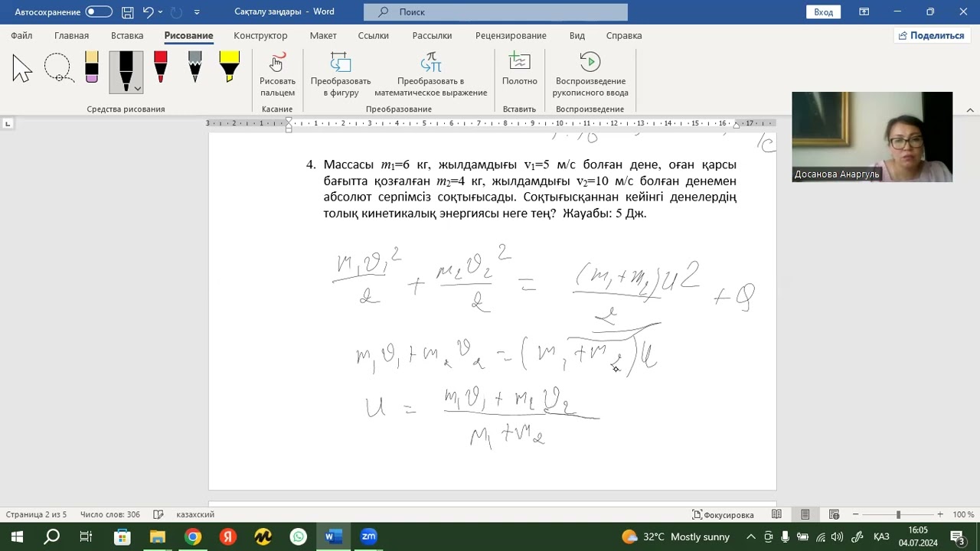Toggle Фокусировка focus mode
Image resolution: width=980 pixels, height=551 pixels.
tap(723, 515)
